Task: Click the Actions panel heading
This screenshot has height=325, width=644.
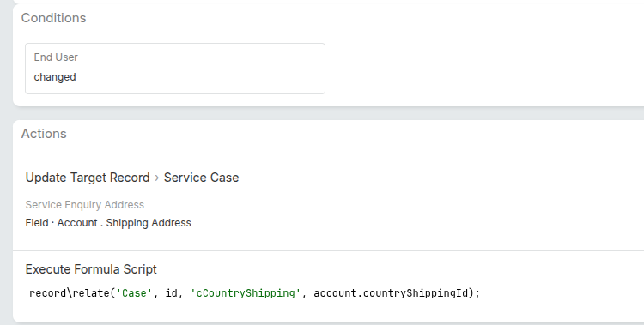Action: click(x=44, y=134)
